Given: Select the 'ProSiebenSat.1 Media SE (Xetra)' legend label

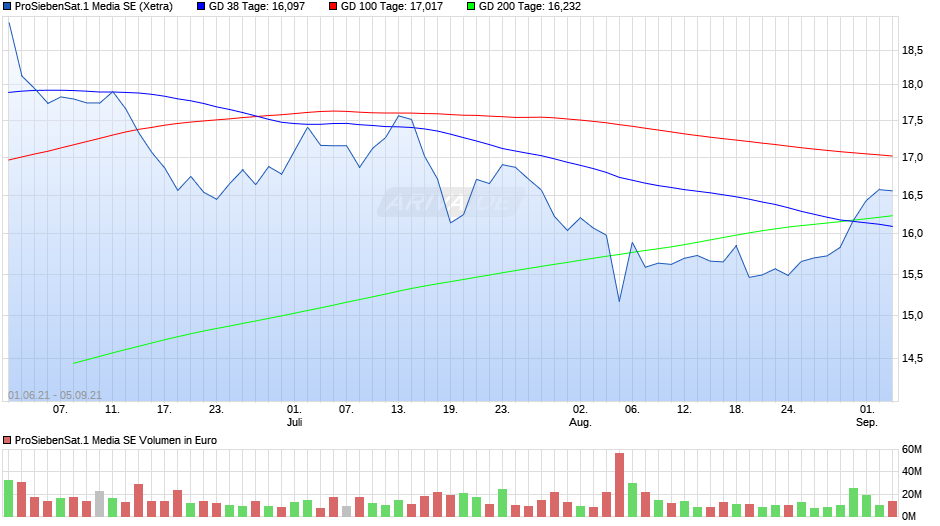Looking at the screenshot, I should [94, 7].
